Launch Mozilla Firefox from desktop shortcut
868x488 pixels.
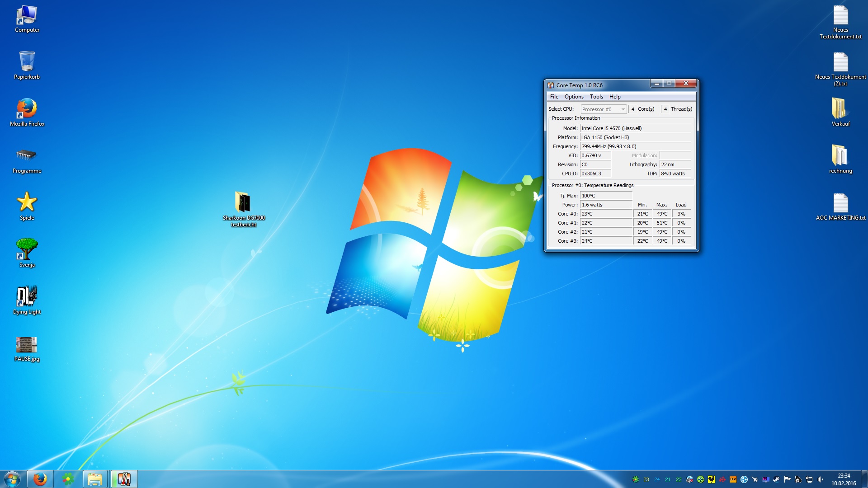27,113
